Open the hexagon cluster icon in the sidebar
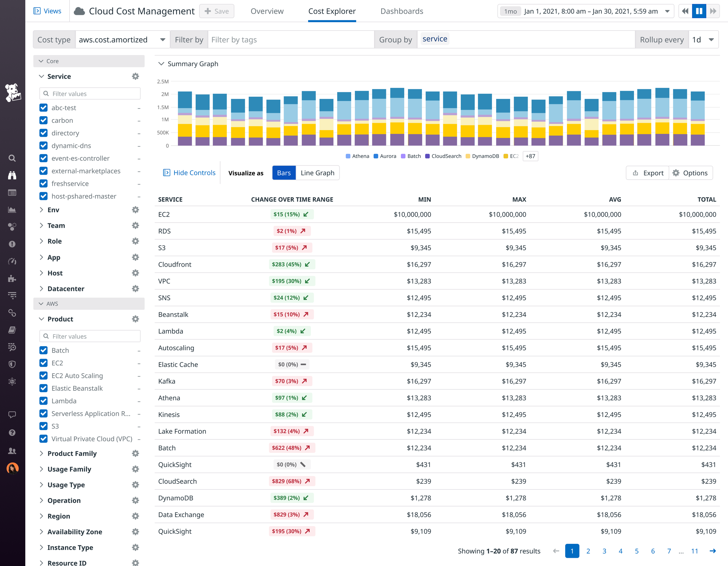The width and height of the screenshot is (728, 566). [12, 227]
